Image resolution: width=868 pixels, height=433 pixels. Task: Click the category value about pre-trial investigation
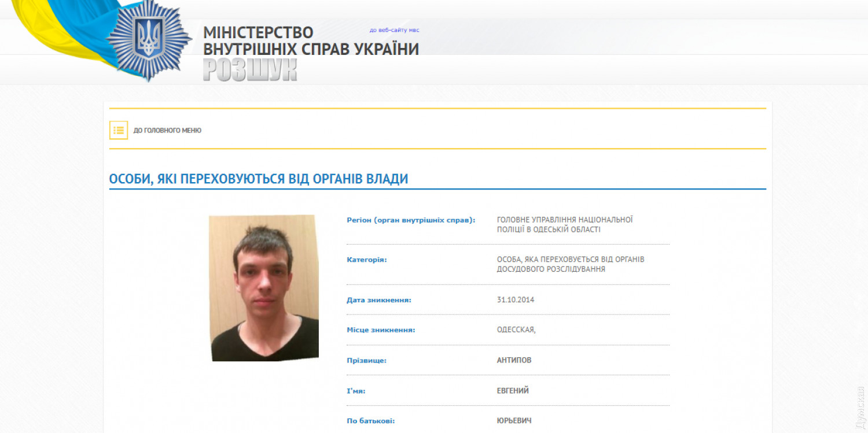(x=571, y=264)
